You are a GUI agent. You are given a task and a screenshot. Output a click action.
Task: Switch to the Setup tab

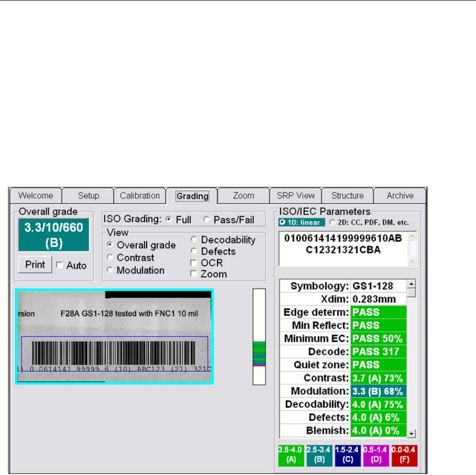pyautogui.click(x=88, y=196)
